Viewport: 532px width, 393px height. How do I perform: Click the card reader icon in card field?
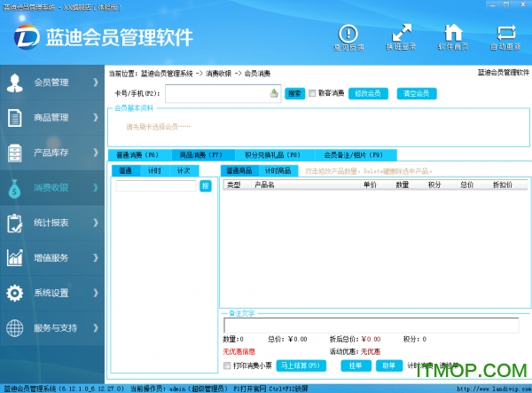point(274,93)
